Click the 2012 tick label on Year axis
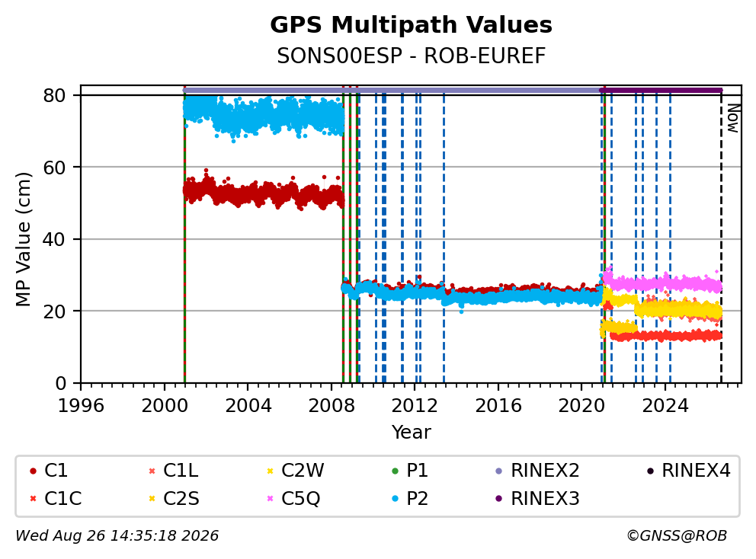The width and height of the screenshot is (756, 559). [415, 406]
